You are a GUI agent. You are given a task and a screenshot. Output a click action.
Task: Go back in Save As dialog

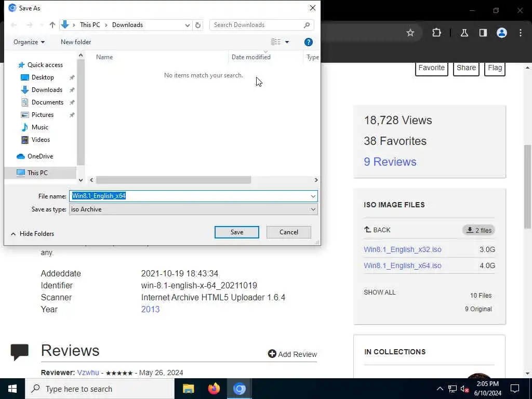tap(14, 25)
